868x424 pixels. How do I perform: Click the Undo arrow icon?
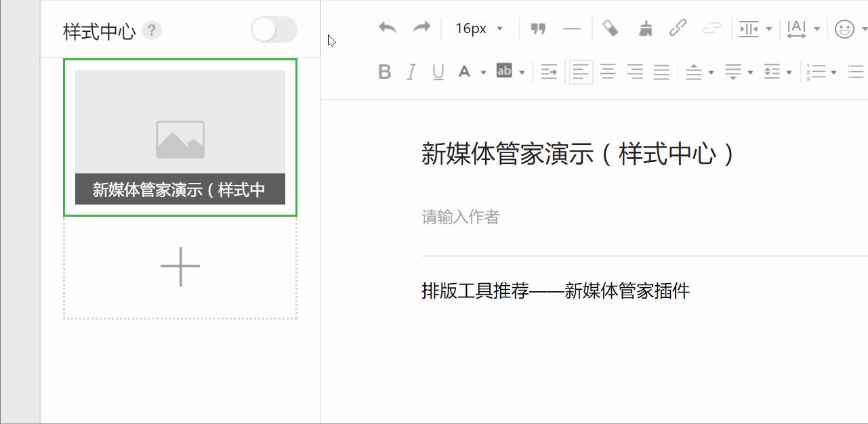[x=387, y=28]
